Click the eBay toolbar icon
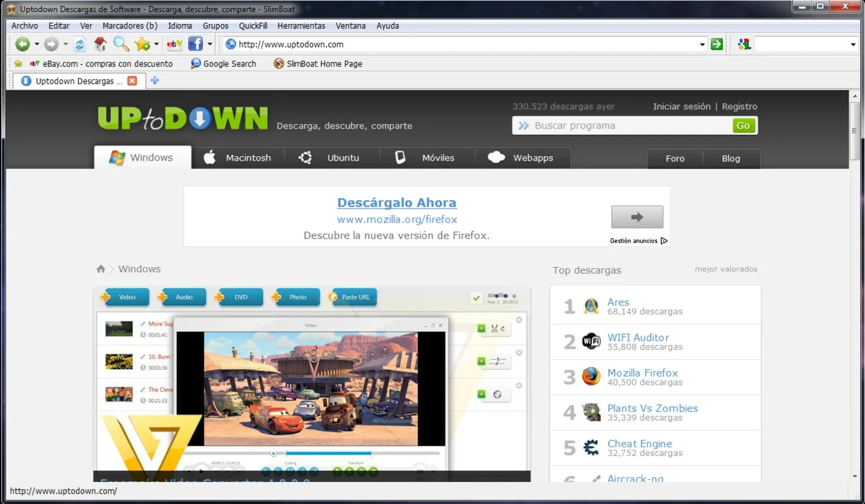Screen dimensions: 865x504 click(175, 44)
